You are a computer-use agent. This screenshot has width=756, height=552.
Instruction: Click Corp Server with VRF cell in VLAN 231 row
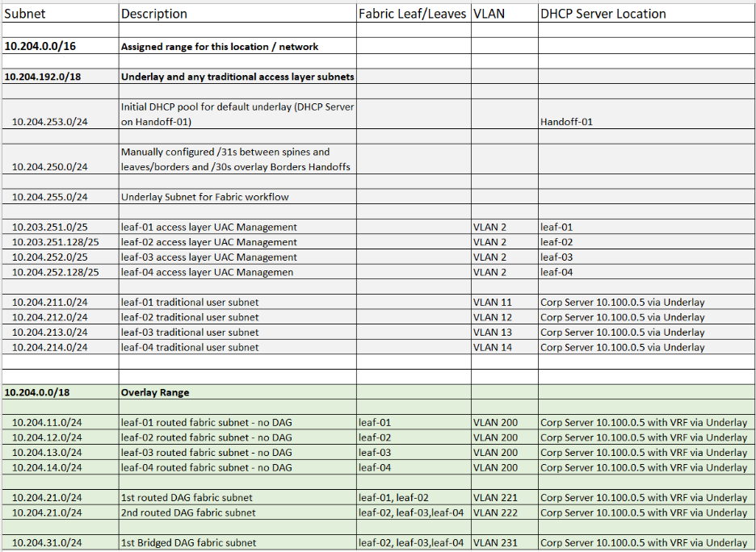click(646, 542)
